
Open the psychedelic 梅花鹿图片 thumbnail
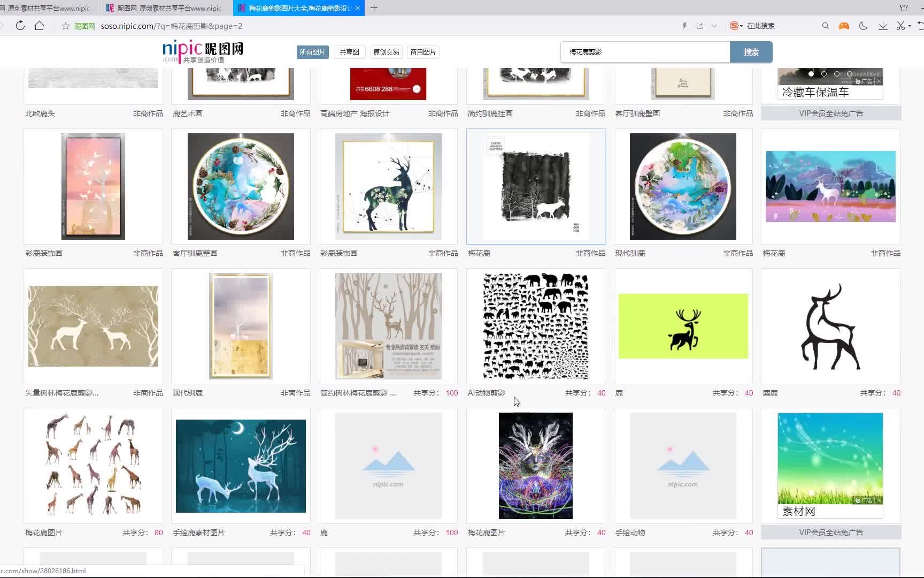click(x=536, y=466)
